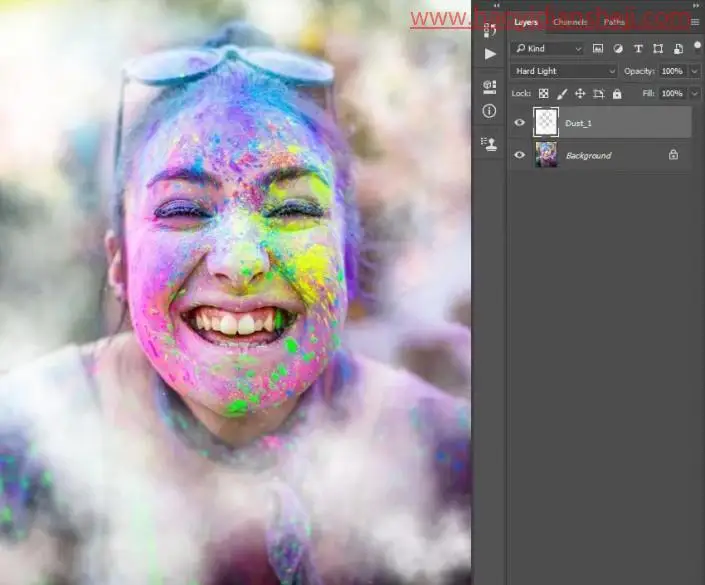Image resolution: width=705 pixels, height=585 pixels.
Task: Click the Background layer's lock icon
Action: pyautogui.click(x=673, y=155)
